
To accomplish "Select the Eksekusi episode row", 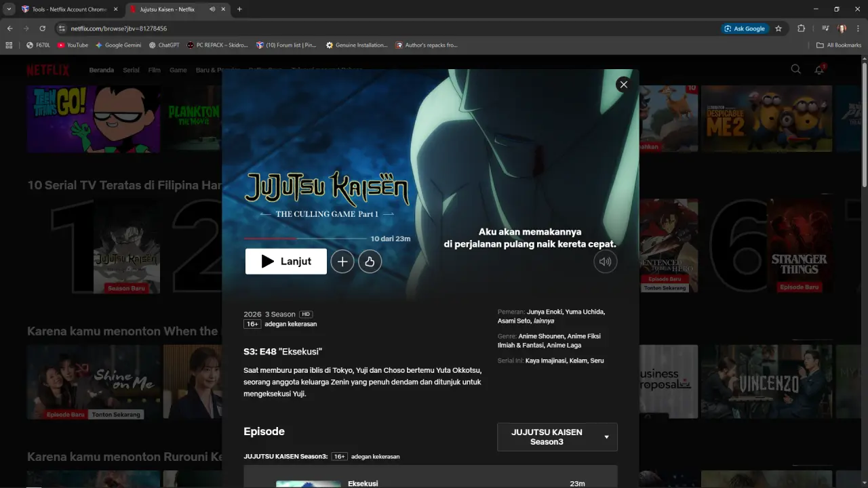I will pos(431,476).
